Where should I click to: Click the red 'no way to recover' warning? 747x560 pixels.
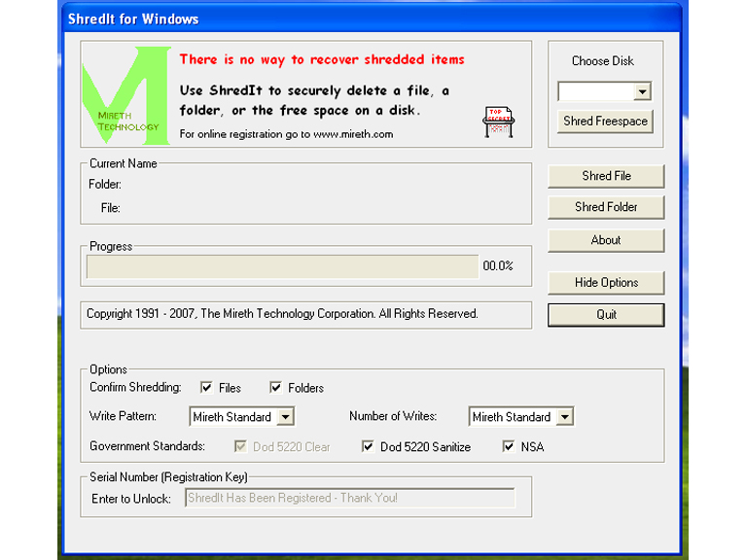322,59
